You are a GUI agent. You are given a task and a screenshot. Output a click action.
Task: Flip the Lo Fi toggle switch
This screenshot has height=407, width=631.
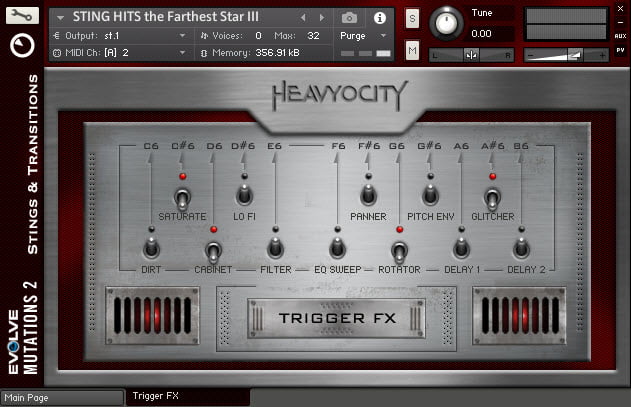click(x=244, y=195)
